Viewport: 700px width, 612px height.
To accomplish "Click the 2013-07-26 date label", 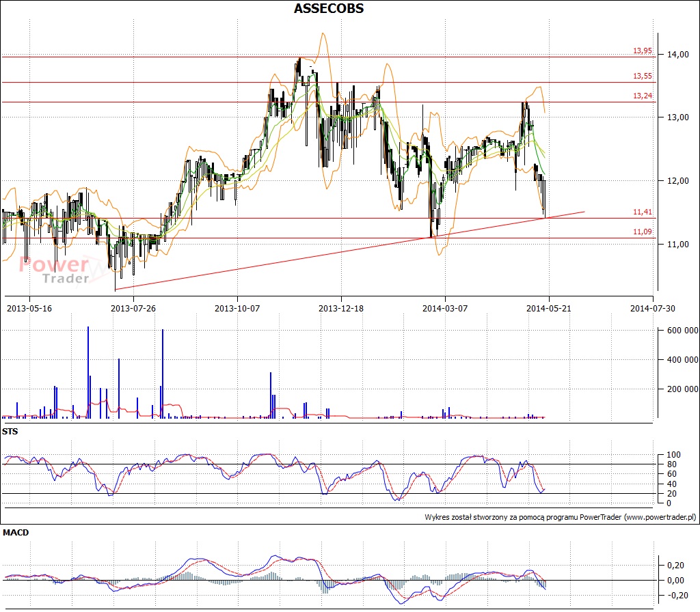I will (133, 308).
